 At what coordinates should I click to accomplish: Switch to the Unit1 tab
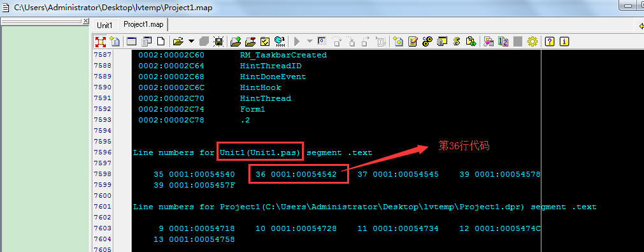click(104, 25)
